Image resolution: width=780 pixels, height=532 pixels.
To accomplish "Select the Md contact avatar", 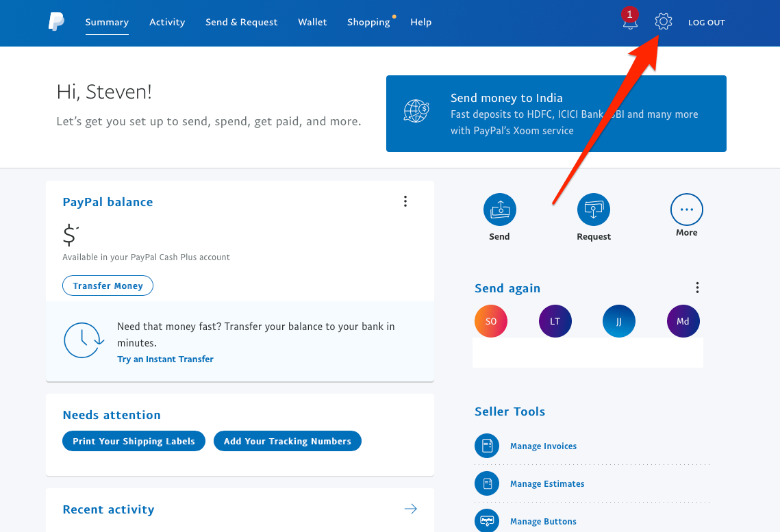I will [x=683, y=321].
